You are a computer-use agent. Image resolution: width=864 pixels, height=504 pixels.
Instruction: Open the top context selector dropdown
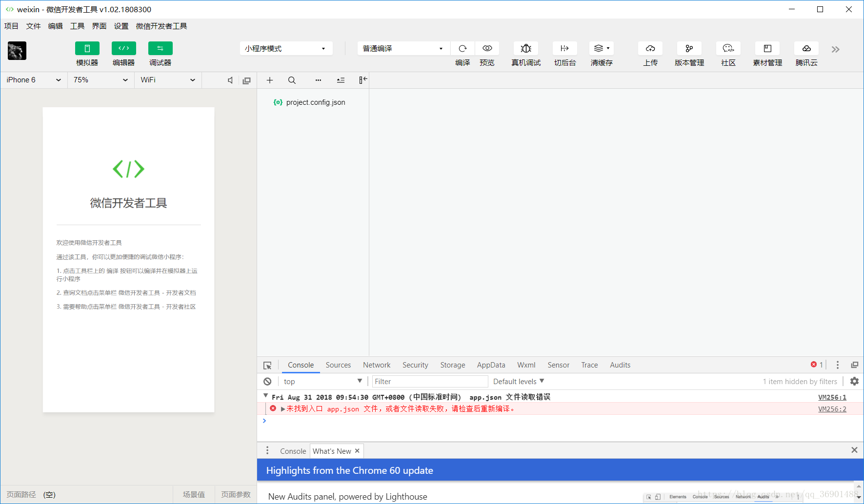(323, 382)
